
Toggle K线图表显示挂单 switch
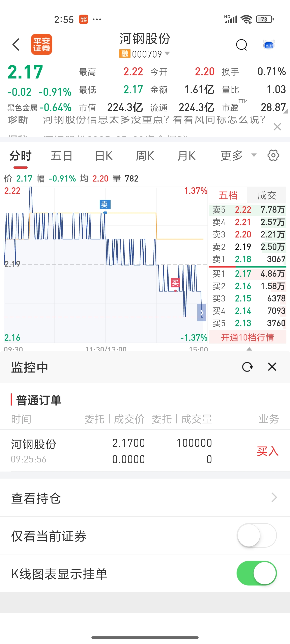257,573
